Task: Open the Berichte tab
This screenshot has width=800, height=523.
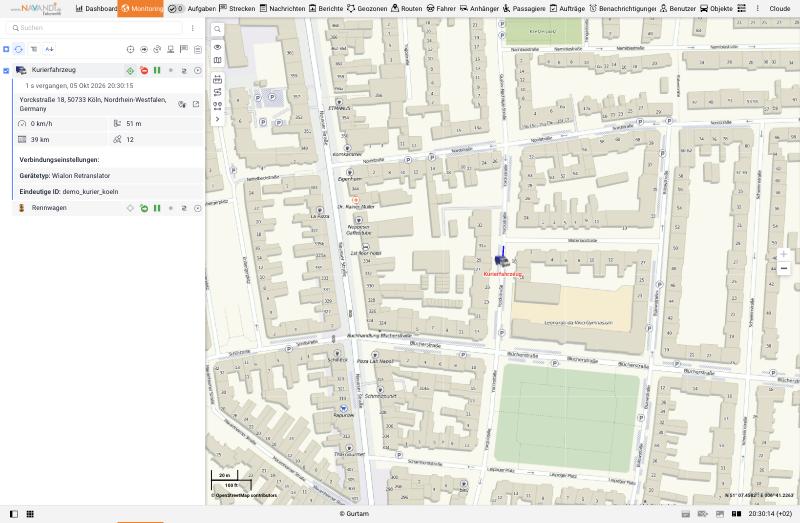Action: click(326, 9)
